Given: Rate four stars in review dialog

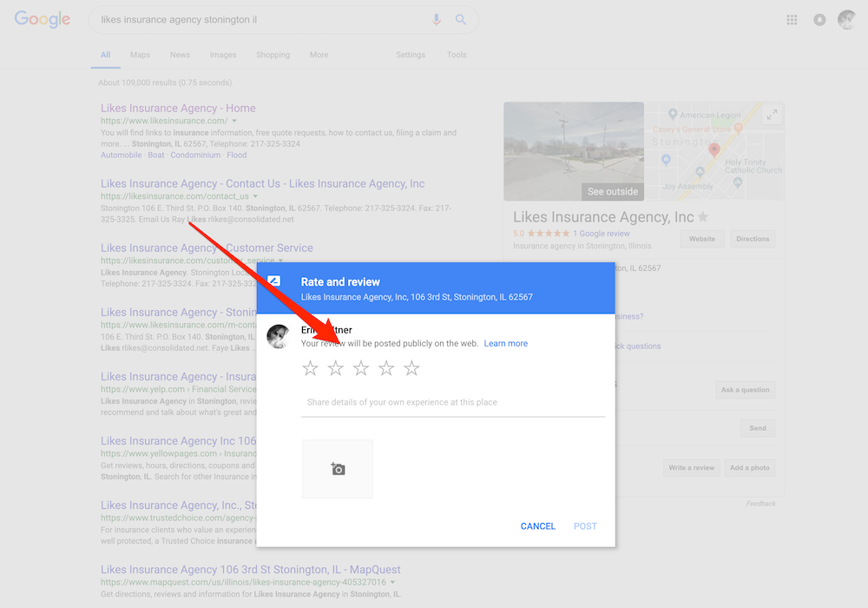Looking at the screenshot, I should click(386, 368).
